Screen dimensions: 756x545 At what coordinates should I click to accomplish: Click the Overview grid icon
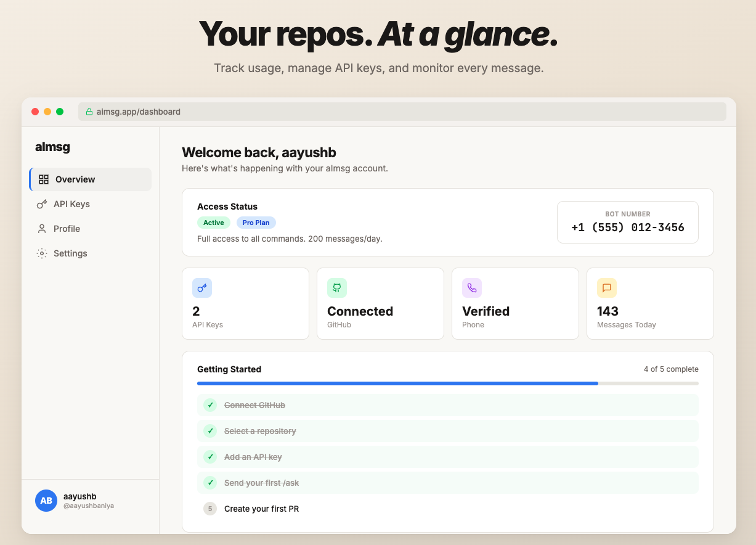point(44,179)
